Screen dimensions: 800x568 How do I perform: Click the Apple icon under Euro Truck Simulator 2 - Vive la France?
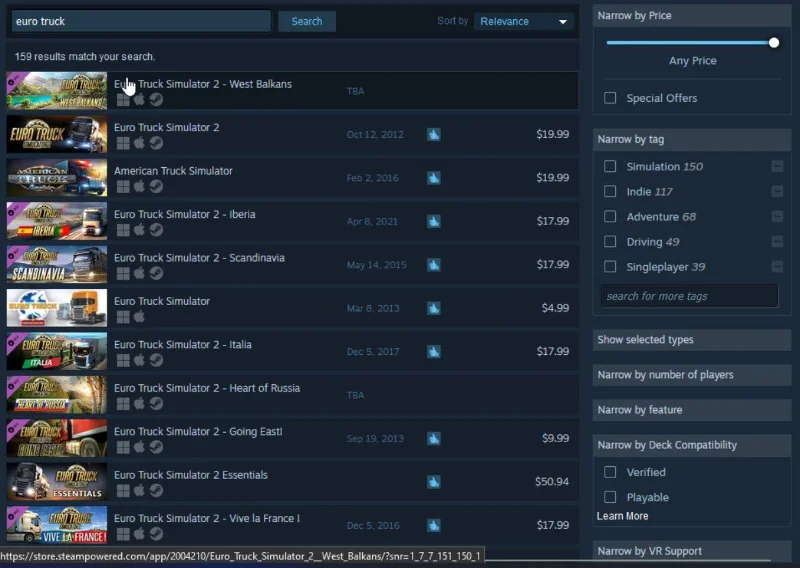click(139, 534)
